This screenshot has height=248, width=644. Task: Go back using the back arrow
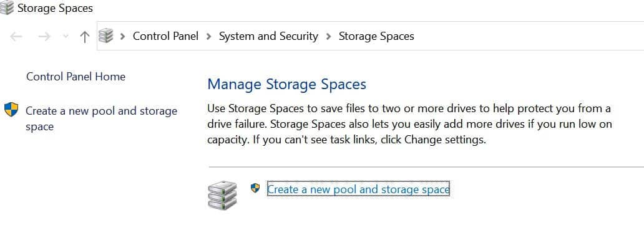coord(16,37)
